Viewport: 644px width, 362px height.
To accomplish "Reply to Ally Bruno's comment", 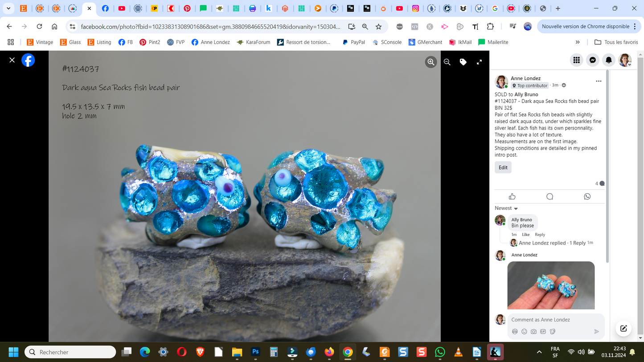I will click(x=540, y=235).
